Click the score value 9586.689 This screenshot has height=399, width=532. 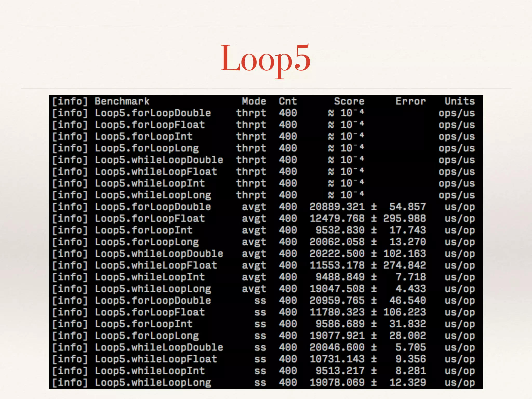click(x=340, y=324)
